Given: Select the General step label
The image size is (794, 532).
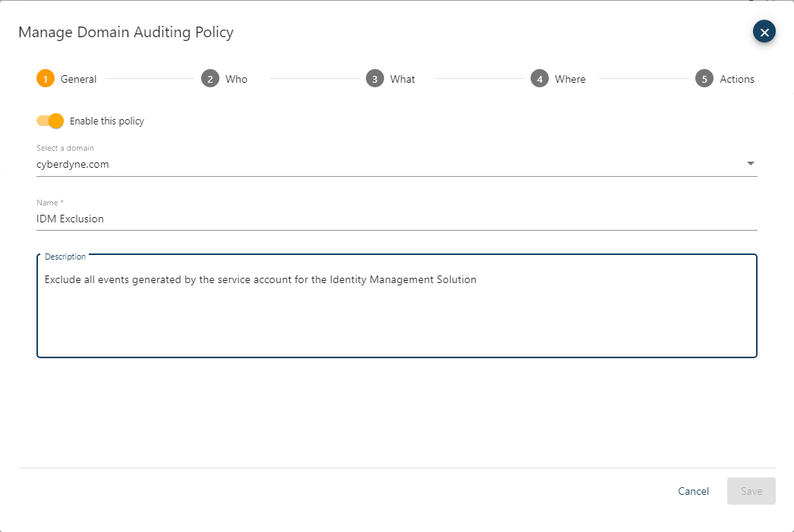Looking at the screenshot, I should pos(78,79).
